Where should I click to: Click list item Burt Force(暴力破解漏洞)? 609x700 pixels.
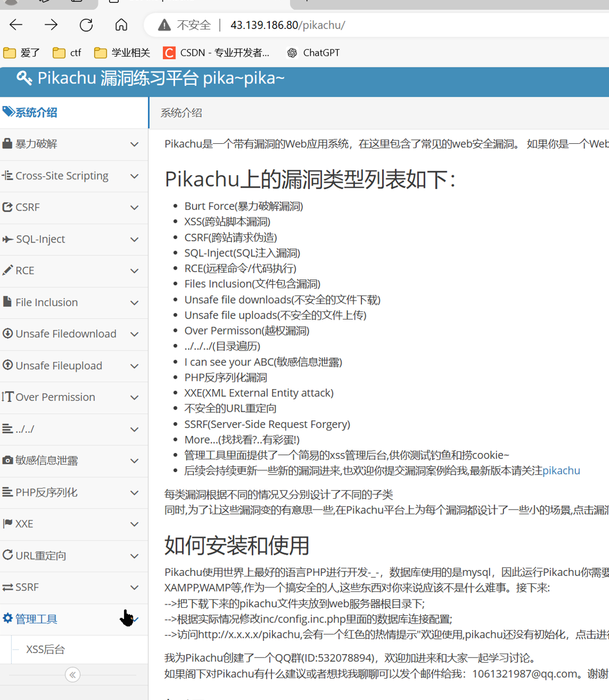[x=244, y=206]
